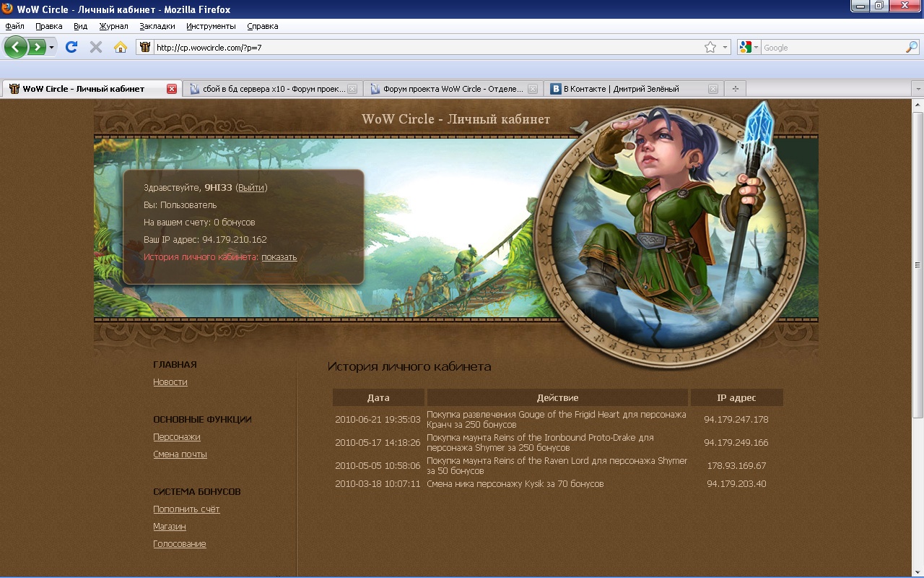Image resolution: width=924 pixels, height=578 pixels.
Task: Open a new tab with the plus button
Action: point(736,89)
